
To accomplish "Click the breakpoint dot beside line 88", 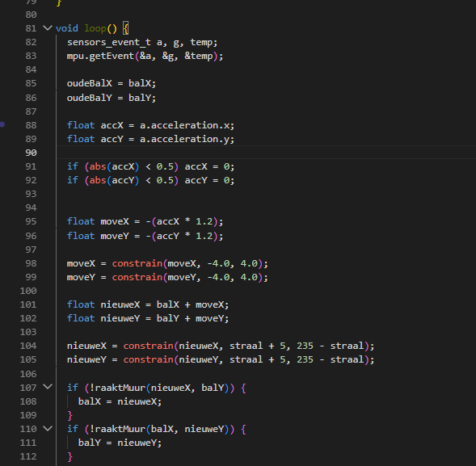I will [x=2, y=124].
